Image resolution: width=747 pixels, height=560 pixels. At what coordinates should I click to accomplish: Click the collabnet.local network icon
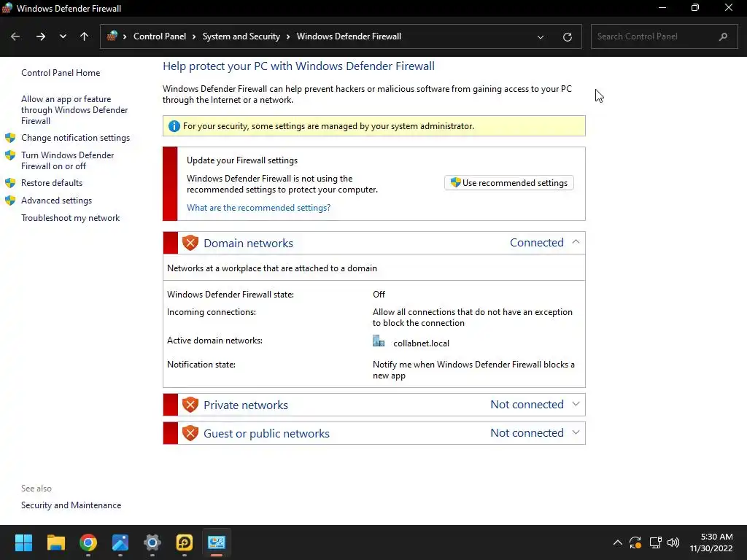(x=379, y=341)
